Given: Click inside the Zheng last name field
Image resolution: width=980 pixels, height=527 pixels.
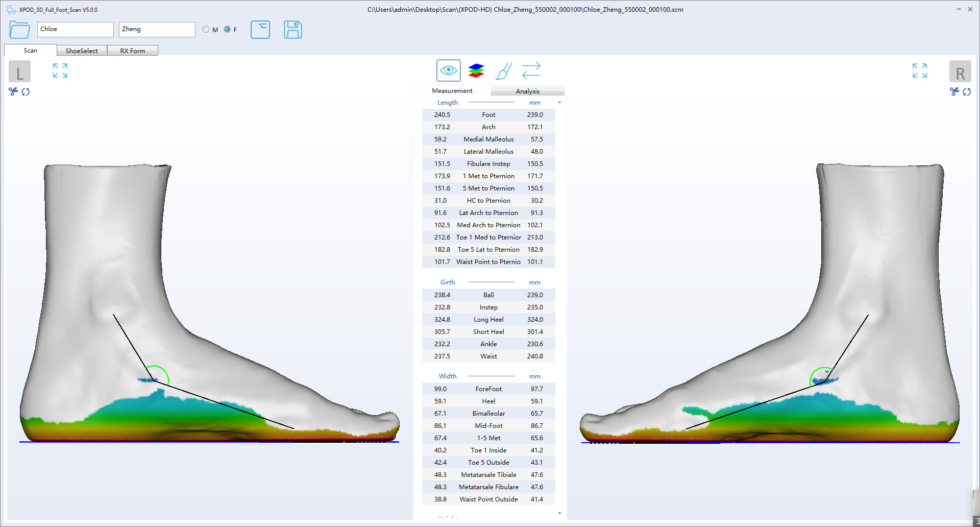Looking at the screenshot, I should (157, 29).
